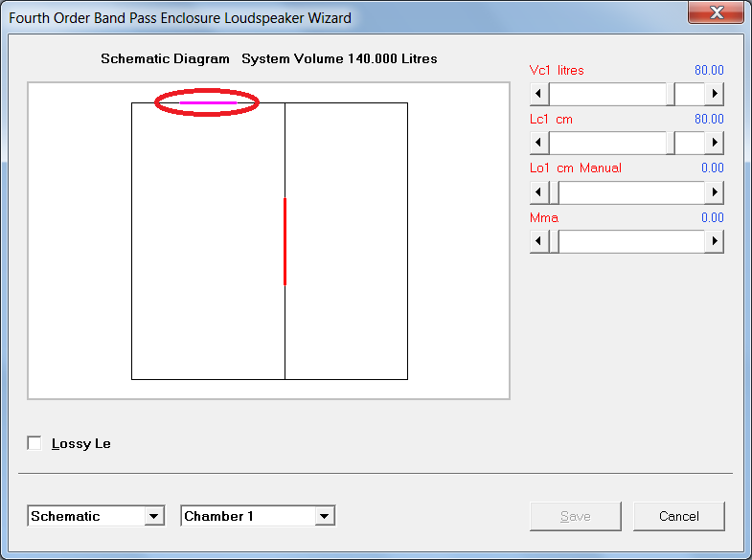752x560 pixels.
Task: Click the left arrow of the Lc1 cm slider
Action: tap(539, 143)
